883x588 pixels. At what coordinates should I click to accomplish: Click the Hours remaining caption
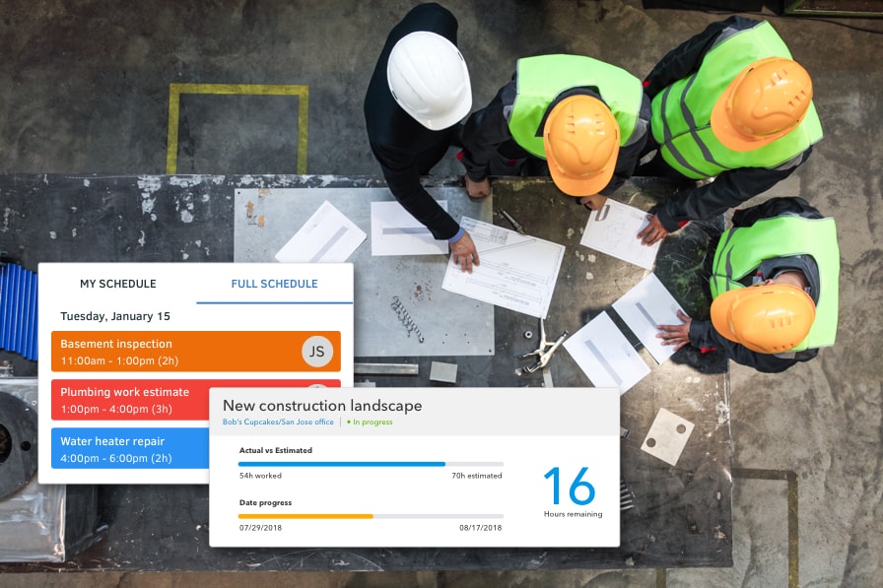(573, 514)
